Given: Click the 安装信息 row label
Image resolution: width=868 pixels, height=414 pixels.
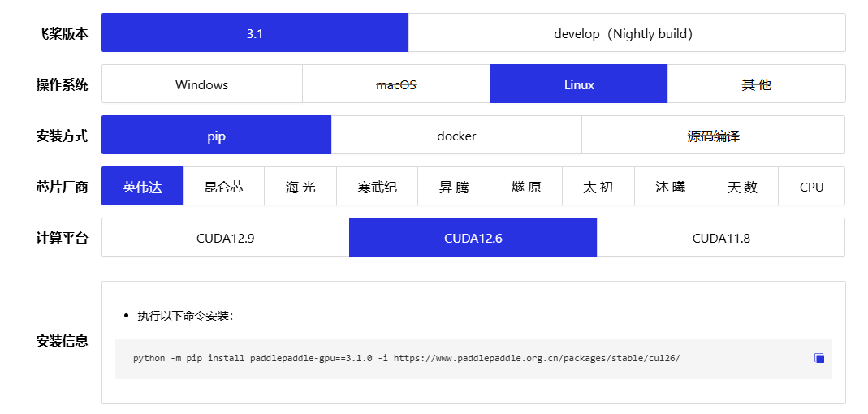Looking at the screenshot, I should point(62,340).
